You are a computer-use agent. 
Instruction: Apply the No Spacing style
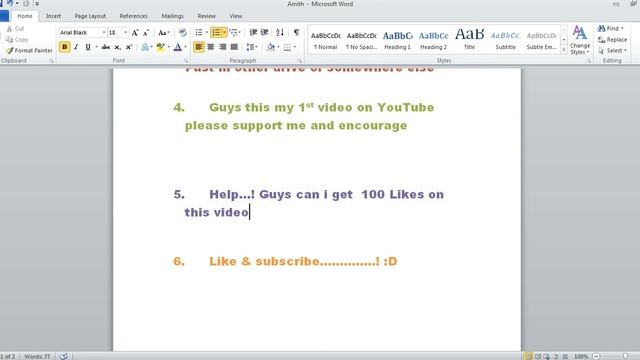[x=361, y=40]
